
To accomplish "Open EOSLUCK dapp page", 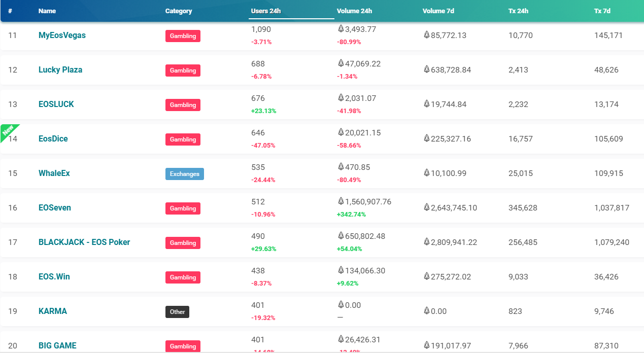I will point(56,104).
